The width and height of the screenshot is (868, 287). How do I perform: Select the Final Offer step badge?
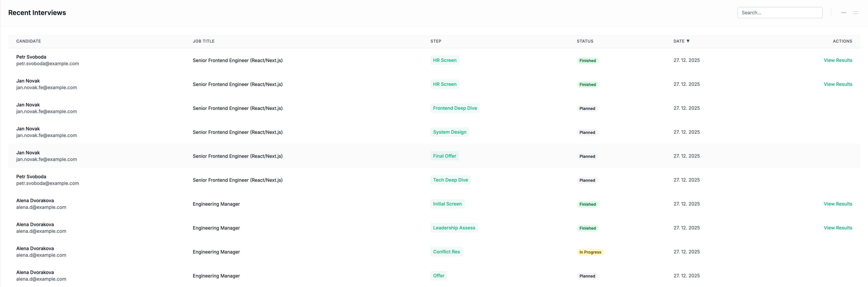click(x=444, y=156)
